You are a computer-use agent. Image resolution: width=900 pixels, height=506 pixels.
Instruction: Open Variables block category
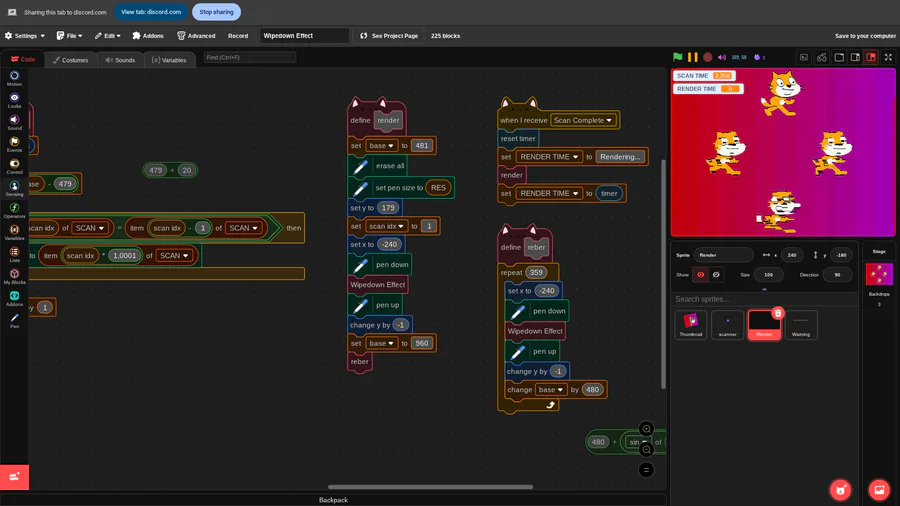[x=14, y=232]
